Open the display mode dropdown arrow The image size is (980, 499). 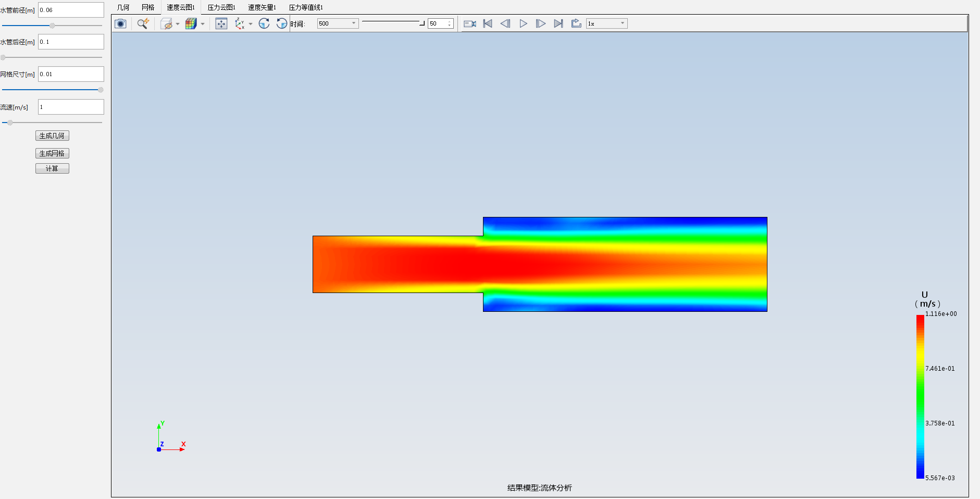(178, 24)
